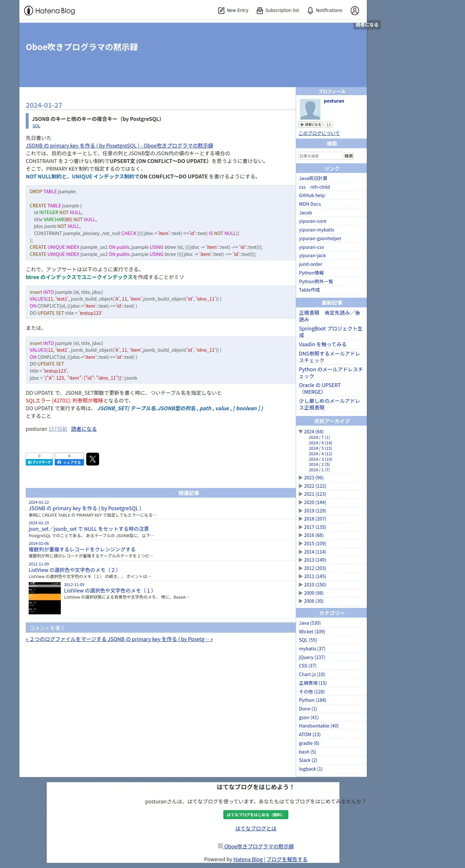
Task: Expand the 2022 (122) archive
Action: tap(301, 485)
